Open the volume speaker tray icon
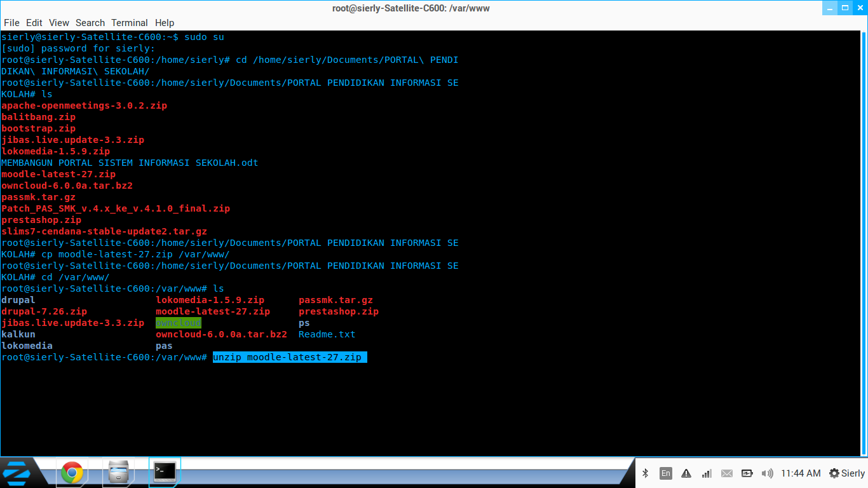 pos(768,473)
